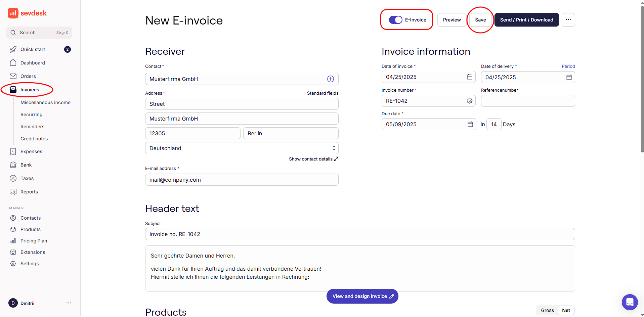This screenshot has width=644, height=317.
Task: Open the calendar for Due date
Action: tap(470, 124)
